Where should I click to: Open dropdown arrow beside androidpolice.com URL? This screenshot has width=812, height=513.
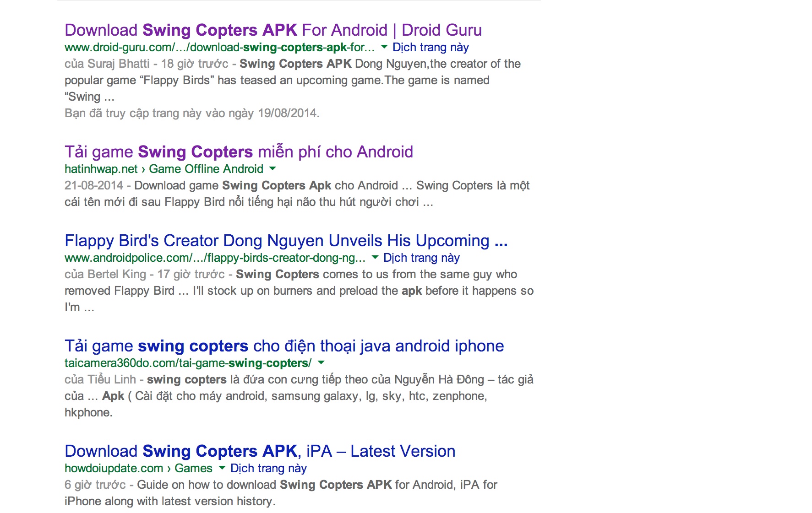[x=375, y=257]
